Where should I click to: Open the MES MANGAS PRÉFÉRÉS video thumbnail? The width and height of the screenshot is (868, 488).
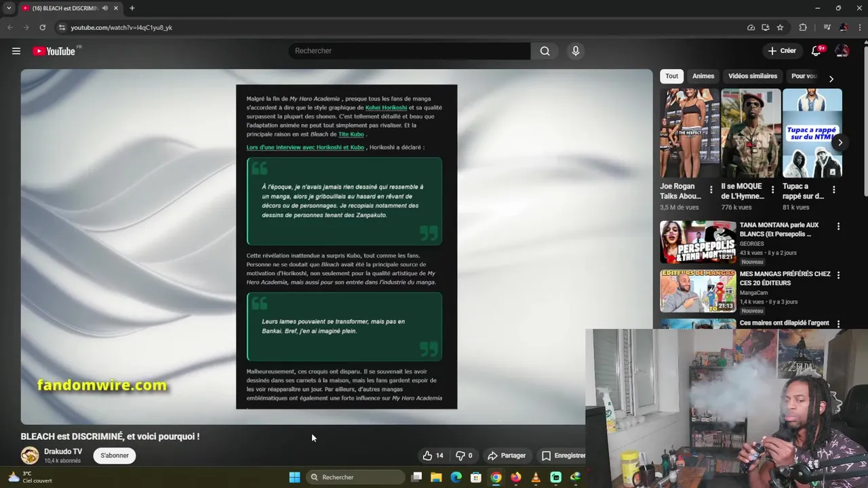tap(698, 291)
